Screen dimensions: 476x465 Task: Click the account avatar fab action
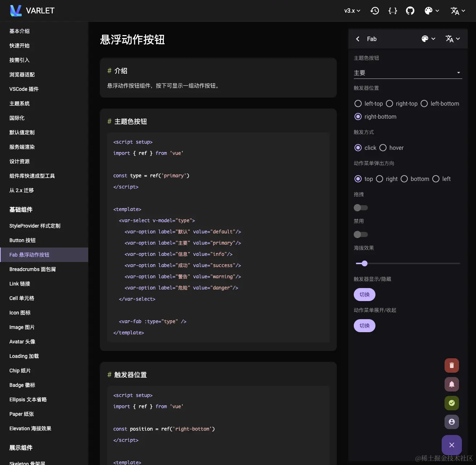click(452, 422)
